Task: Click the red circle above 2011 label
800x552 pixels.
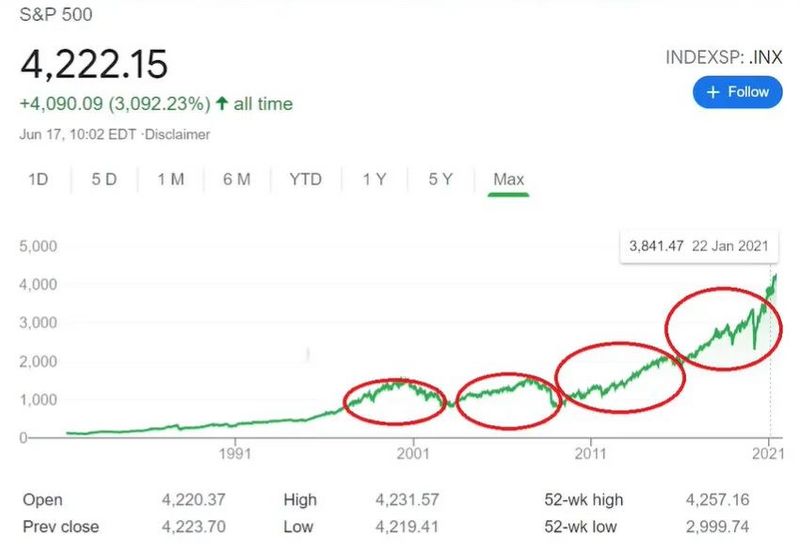Action: [x=620, y=376]
